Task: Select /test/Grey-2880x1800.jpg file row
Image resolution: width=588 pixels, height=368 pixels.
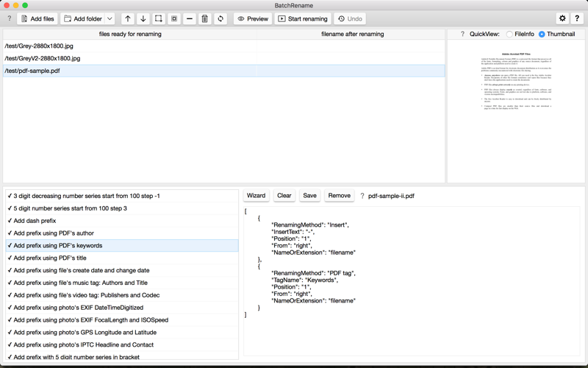Action: 224,46
